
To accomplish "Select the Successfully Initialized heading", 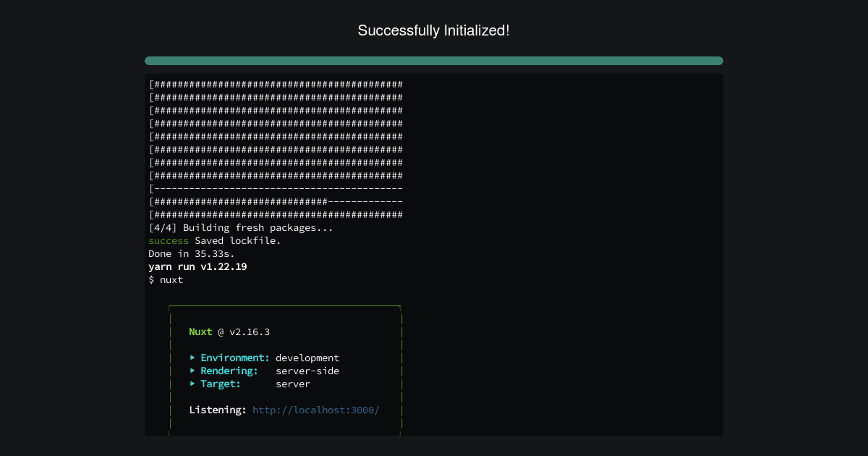I will pos(434,30).
